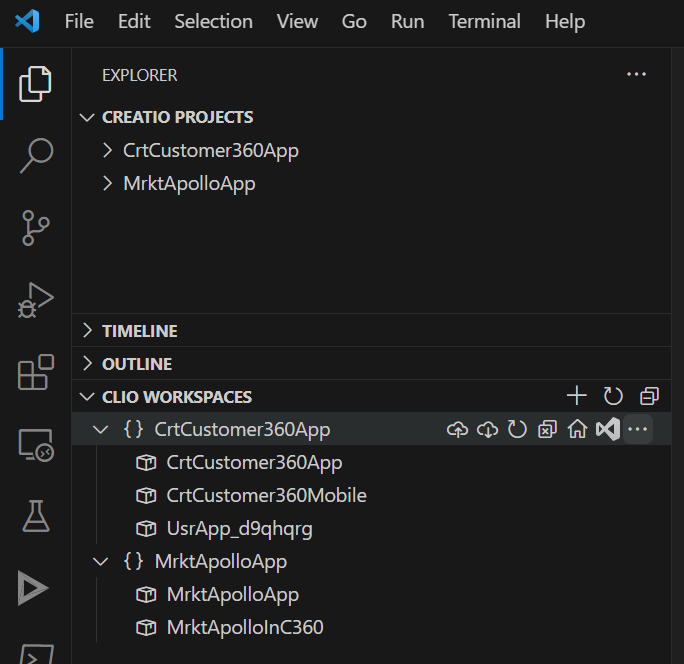Screen dimensions: 684x664
Task: Select the CrtCustomer360Mobile package
Action: (x=372, y=496)
